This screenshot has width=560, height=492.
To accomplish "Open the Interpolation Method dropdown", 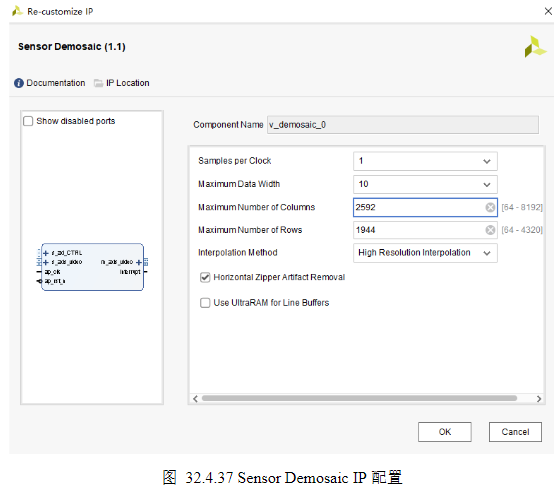I will click(x=425, y=253).
